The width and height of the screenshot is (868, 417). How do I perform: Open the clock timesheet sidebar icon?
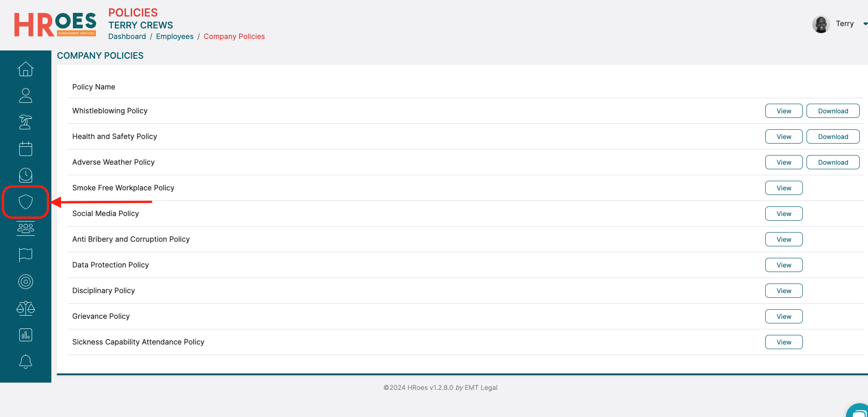pos(26,175)
